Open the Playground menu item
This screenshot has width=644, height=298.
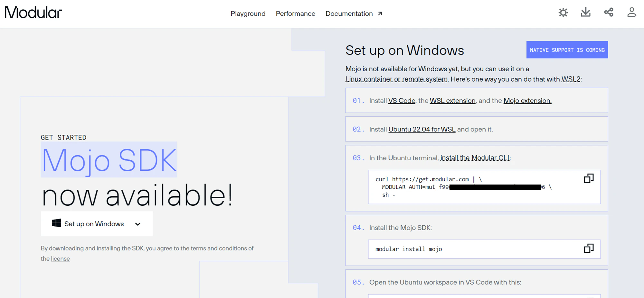click(248, 14)
